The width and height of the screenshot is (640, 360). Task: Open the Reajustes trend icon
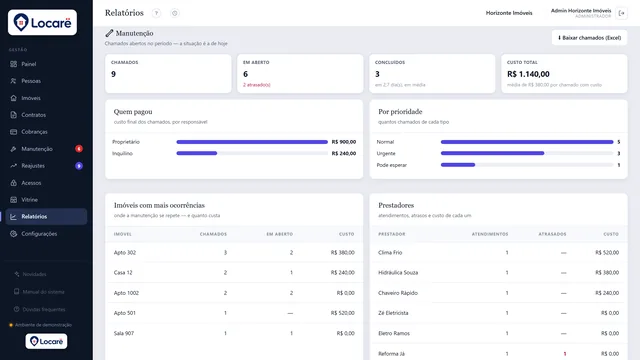tap(13, 166)
